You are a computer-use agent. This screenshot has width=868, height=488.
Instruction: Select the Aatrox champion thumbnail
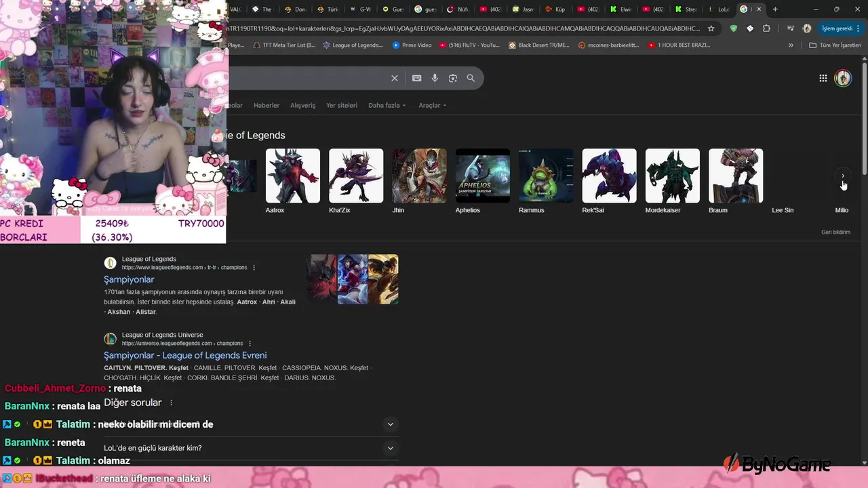tap(293, 176)
